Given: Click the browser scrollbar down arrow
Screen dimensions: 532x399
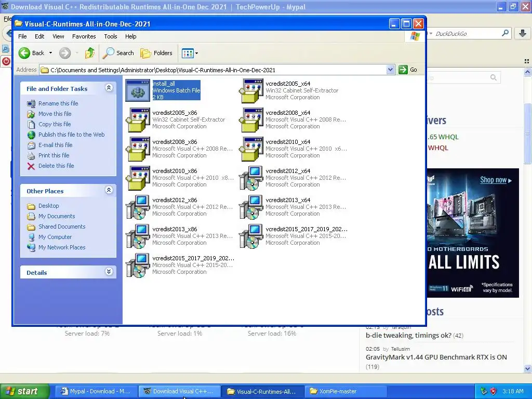Looking at the screenshot, I should coord(528,368).
